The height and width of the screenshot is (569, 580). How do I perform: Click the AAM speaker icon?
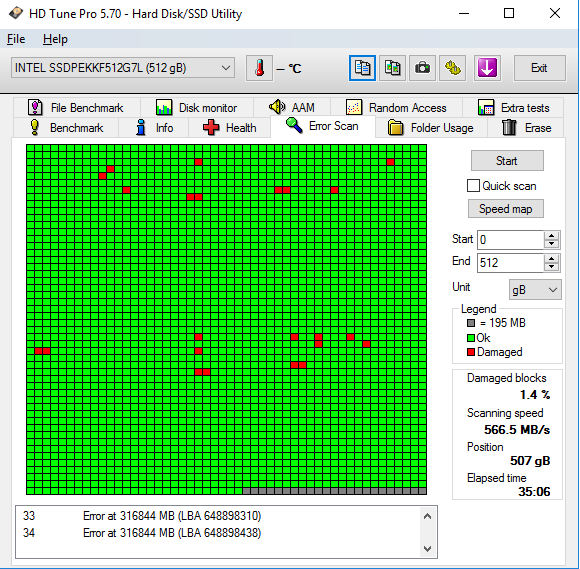point(277,107)
